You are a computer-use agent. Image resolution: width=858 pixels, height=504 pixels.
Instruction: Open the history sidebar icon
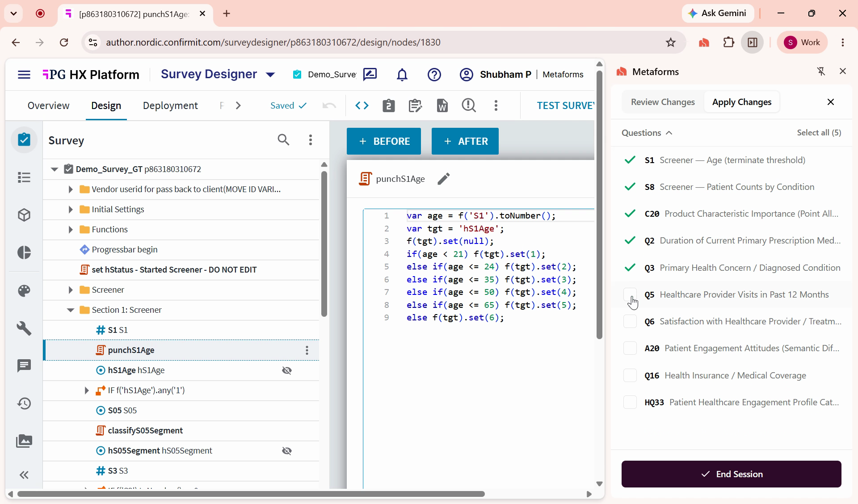24,403
